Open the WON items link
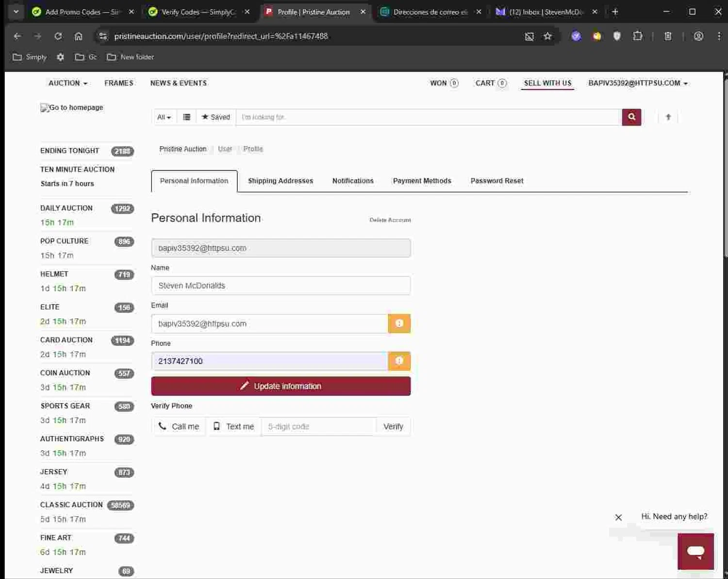 tap(444, 83)
